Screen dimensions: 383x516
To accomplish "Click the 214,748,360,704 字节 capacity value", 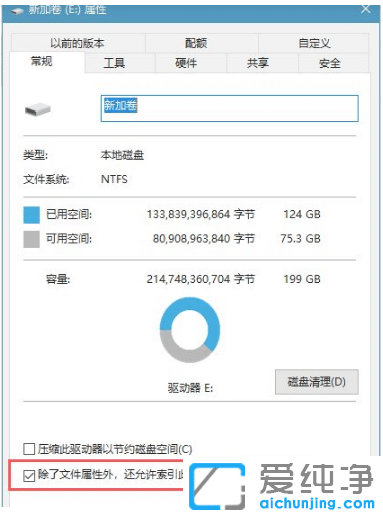I will [201, 279].
